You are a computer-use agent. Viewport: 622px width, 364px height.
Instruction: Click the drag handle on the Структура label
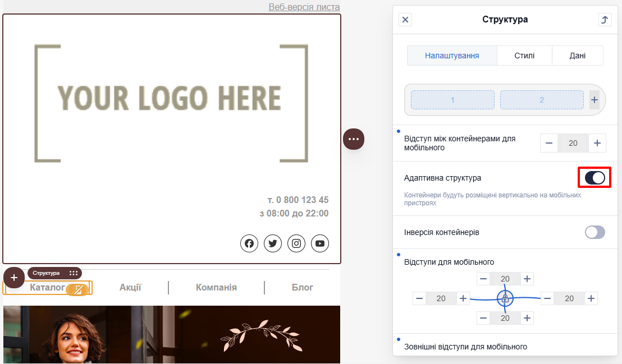click(x=74, y=273)
